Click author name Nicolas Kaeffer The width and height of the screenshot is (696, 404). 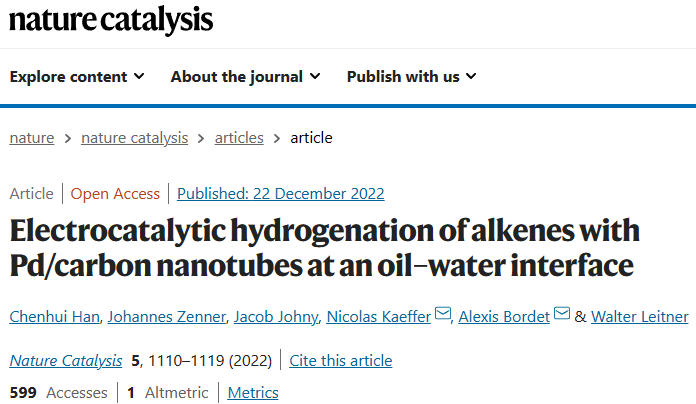[379, 317]
